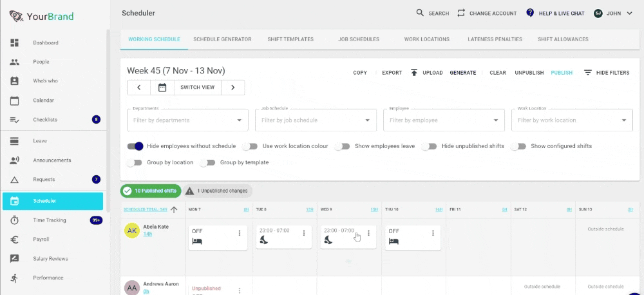This screenshot has height=295, width=644.
Task: Click the hide filters lines icon
Action: tap(588, 73)
